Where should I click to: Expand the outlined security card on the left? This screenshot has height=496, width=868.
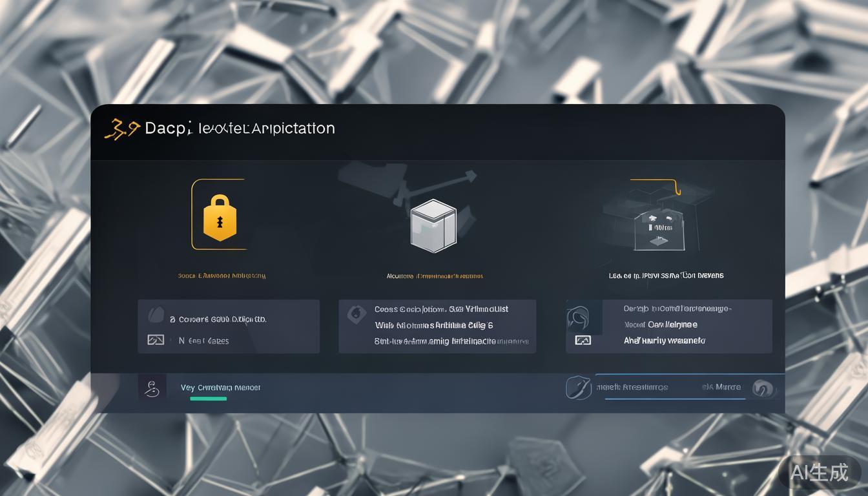pos(219,214)
